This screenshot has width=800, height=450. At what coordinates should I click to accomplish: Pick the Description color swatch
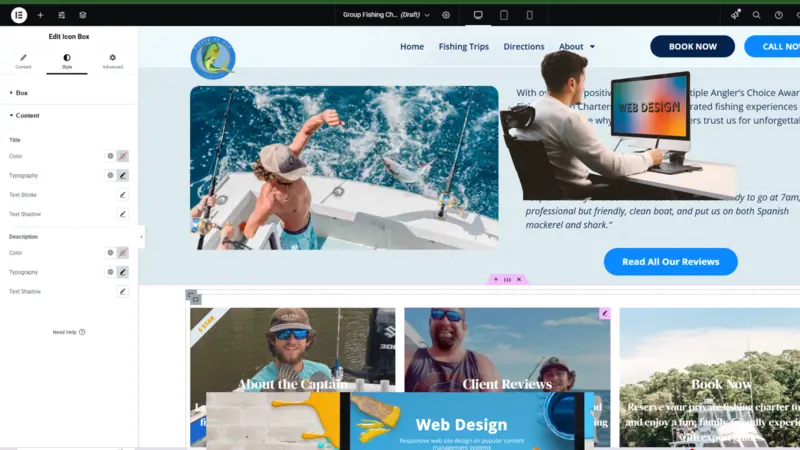122,253
